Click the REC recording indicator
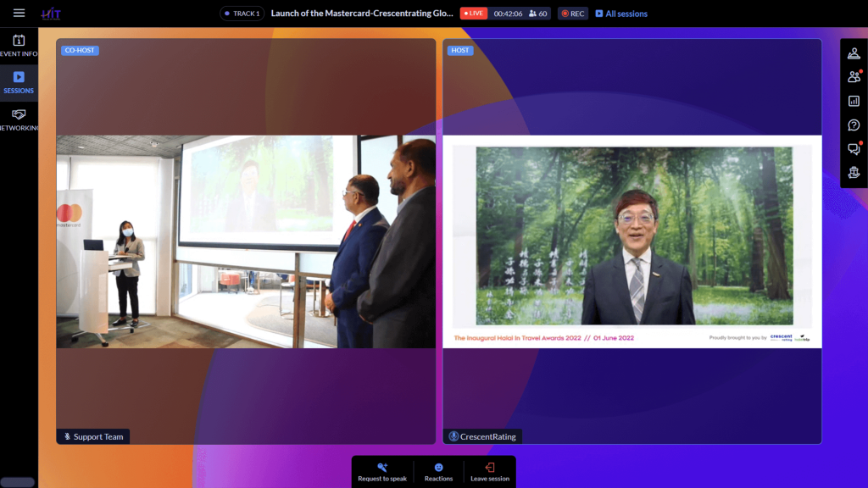868x488 pixels. [573, 14]
